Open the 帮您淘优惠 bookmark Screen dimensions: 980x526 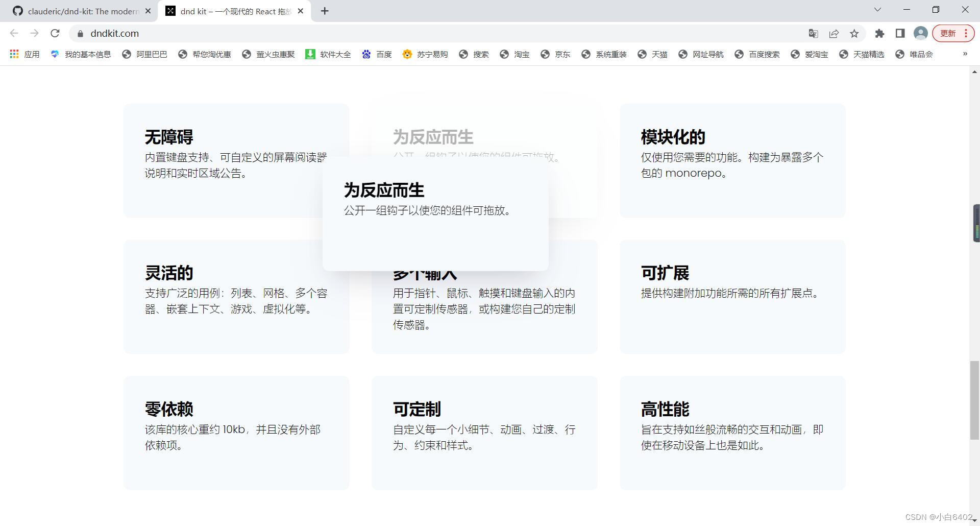[x=204, y=54]
